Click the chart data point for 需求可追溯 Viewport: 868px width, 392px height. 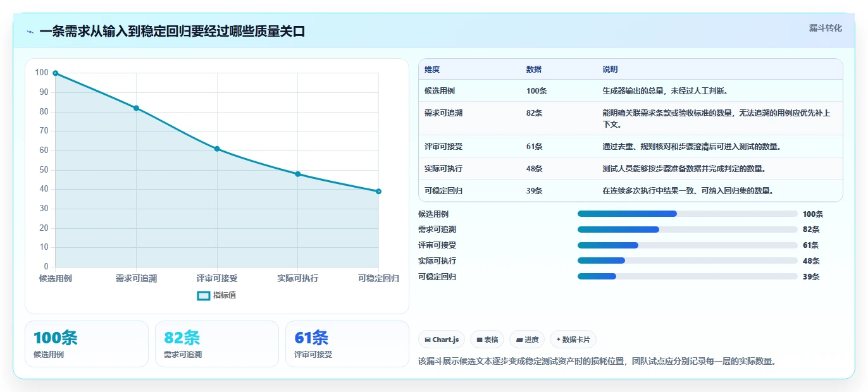tap(136, 108)
